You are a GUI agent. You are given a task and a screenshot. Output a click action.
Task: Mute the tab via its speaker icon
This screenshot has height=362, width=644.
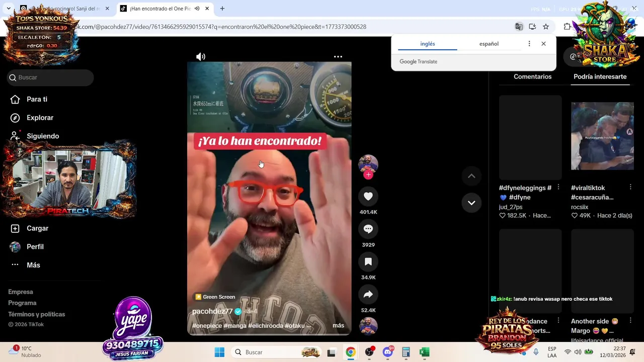pos(197,9)
